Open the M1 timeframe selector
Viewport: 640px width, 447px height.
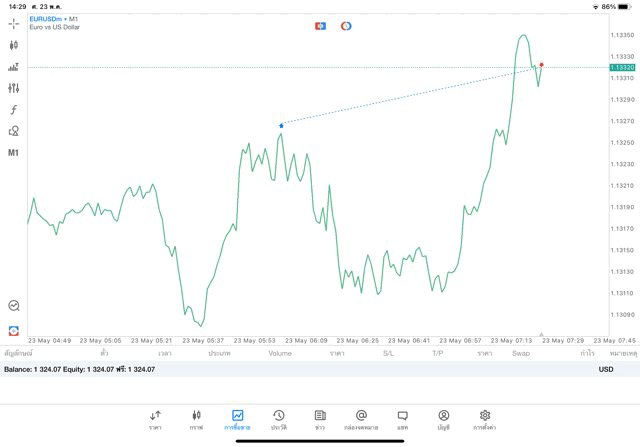pyautogui.click(x=13, y=153)
